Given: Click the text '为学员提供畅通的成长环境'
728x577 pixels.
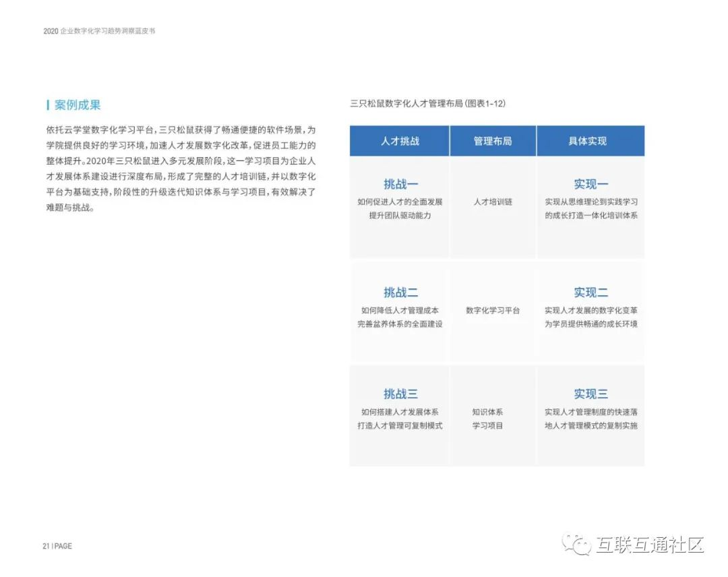Looking at the screenshot, I should (x=591, y=324).
